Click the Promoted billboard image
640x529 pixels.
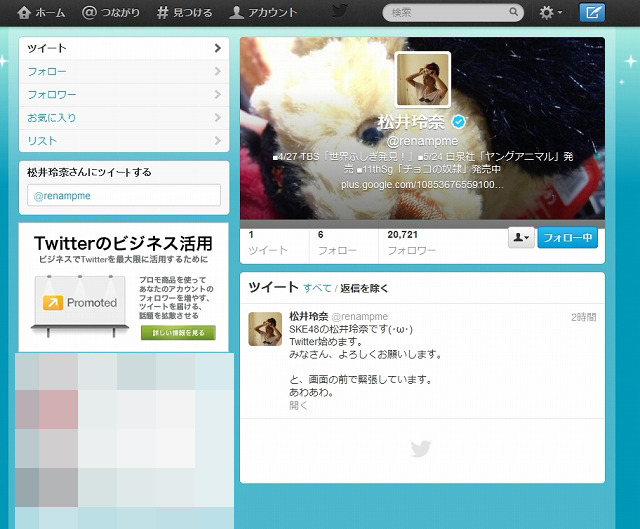pyautogui.click(x=80, y=306)
